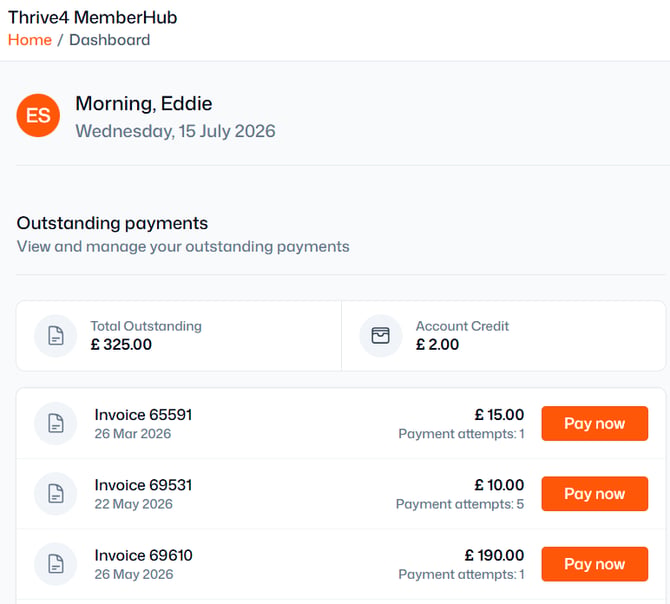Click the document icon for Invoice 65591
This screenshot has width=670, height=604.
(56, 423)
